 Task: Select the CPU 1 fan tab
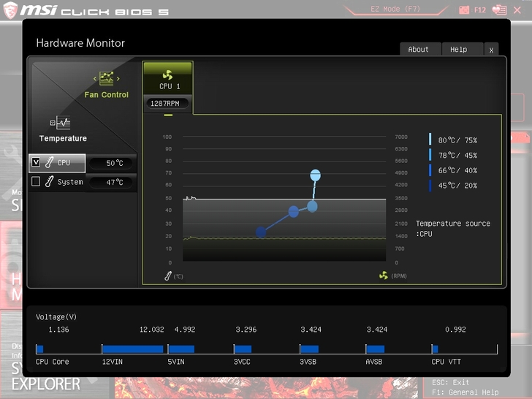point(168,86)
